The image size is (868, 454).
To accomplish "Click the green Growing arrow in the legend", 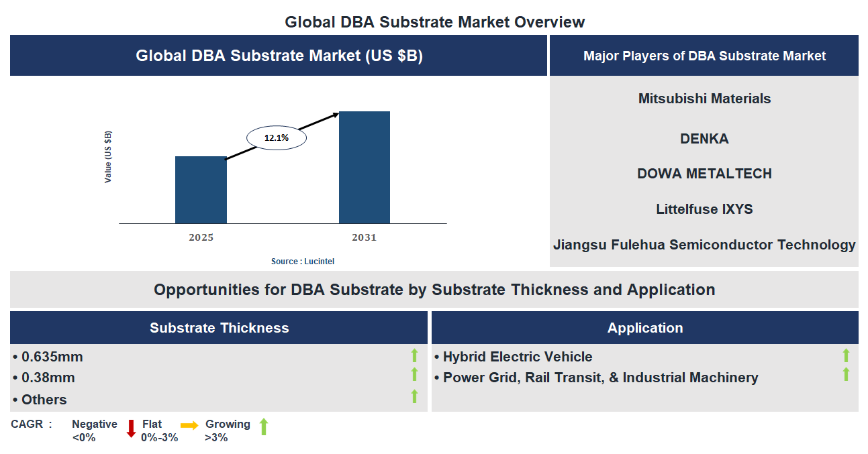I will [x=264, y=427].
